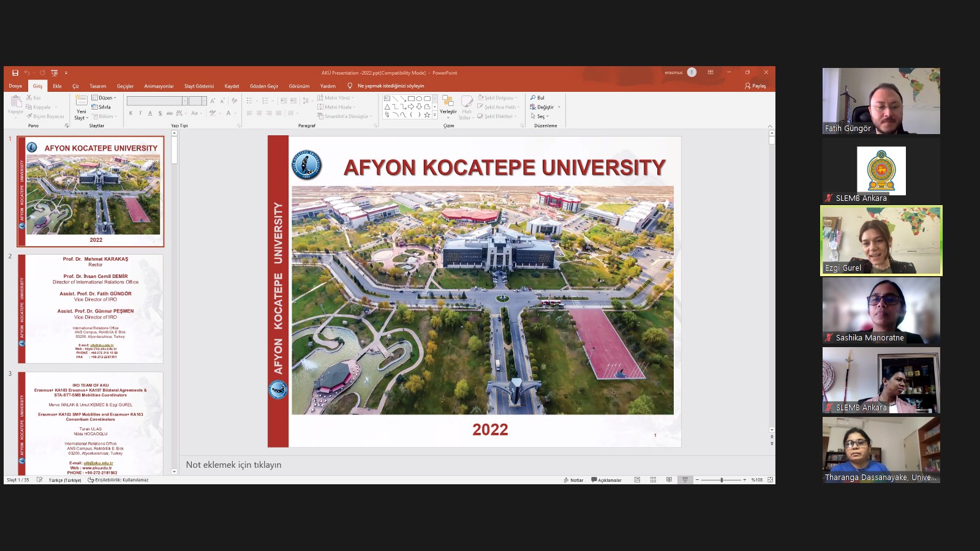Toggle text shadow (S) formatting
This screenshot has height=551, width=980.
[x=160, y=113]
